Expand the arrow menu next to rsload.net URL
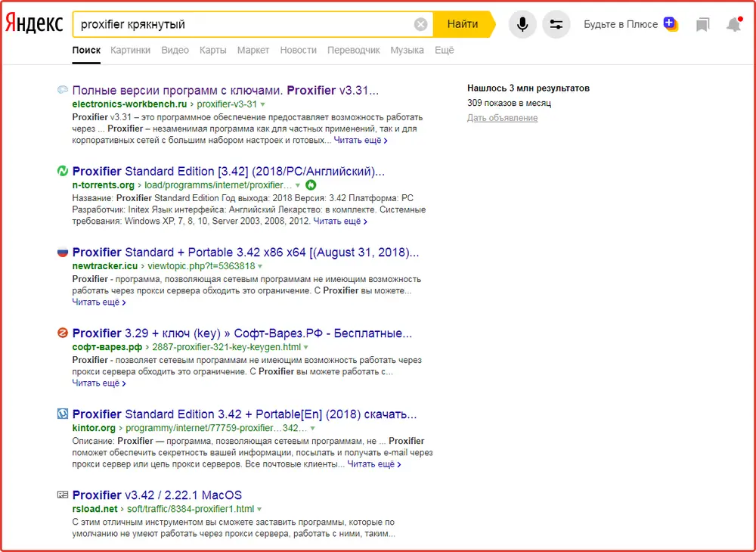The width and height of the screenshot is (756, 552). [260, 510]
